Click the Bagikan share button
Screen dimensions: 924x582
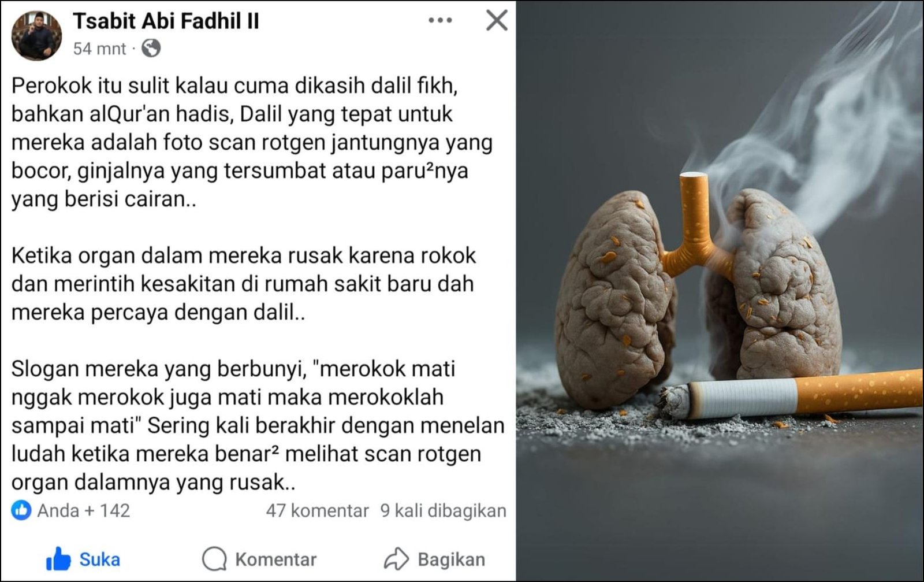435,559
